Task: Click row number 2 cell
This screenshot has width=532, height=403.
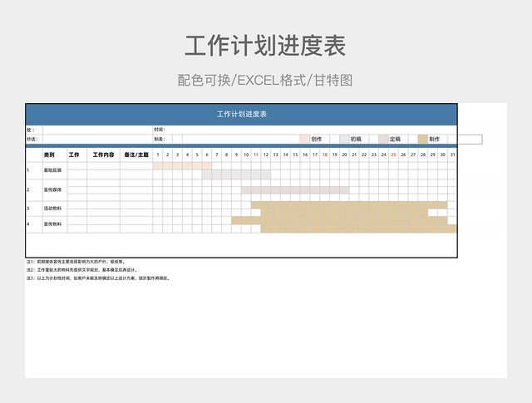Action: tap(34, 189)
